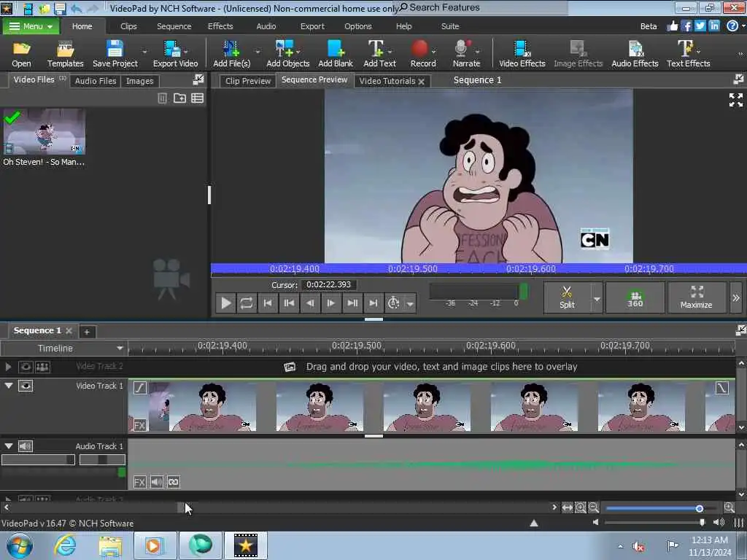Open Text Effects
747x560 pixels.
[688, 54]
